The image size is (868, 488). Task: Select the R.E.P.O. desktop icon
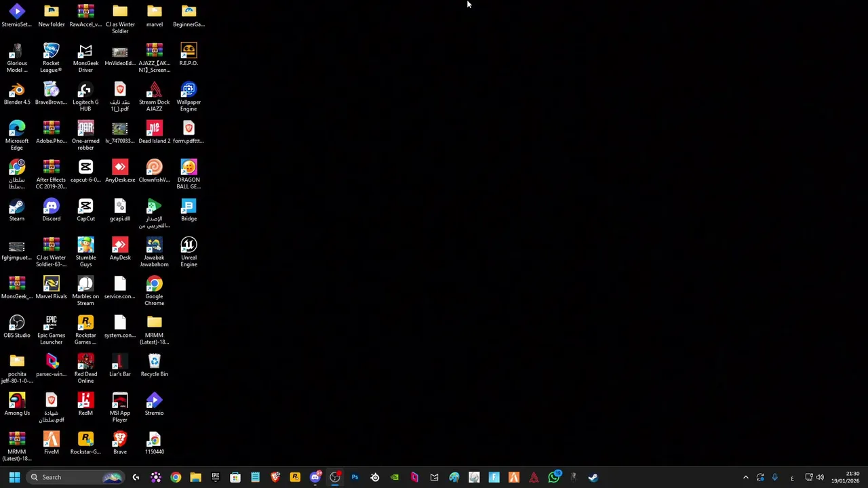click(x=189, y=55)
